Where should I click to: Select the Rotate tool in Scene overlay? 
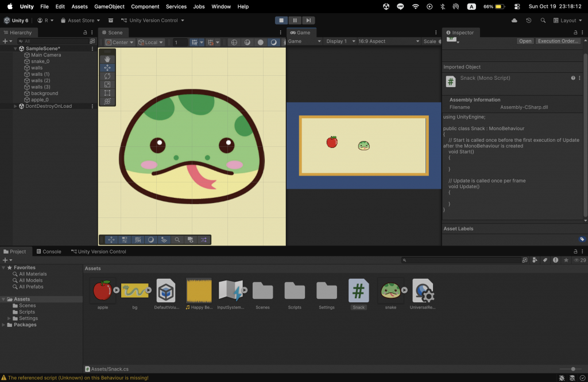[x=107, y=76]
